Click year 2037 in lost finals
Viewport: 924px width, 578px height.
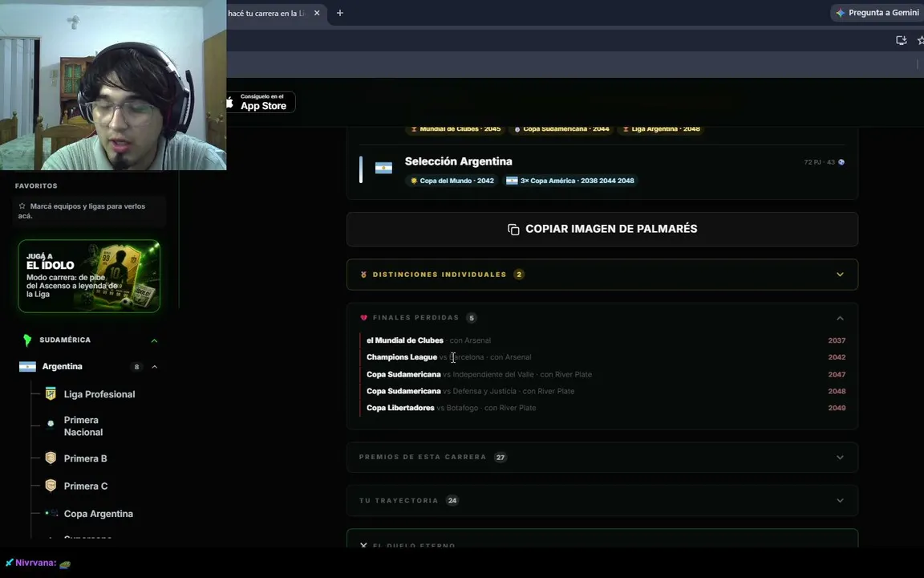[837, 340]
